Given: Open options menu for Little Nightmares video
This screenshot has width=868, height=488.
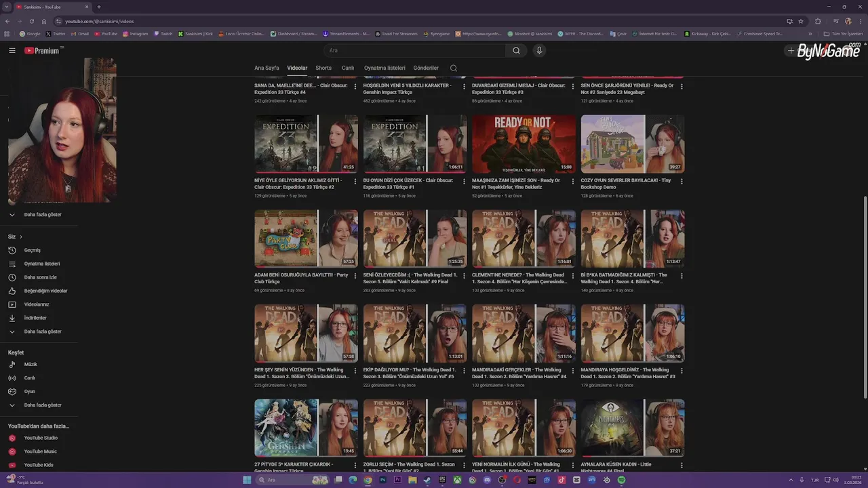Looking at the screenshot, I should click(x=682, y=465).
